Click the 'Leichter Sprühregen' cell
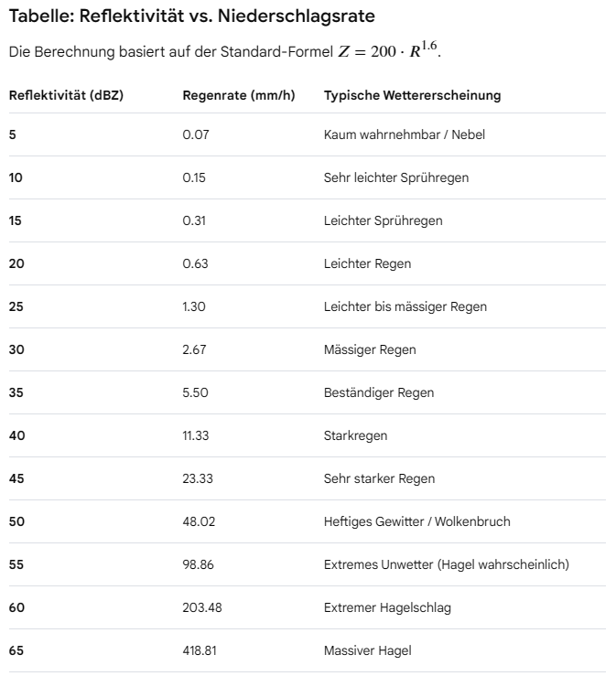This screenshot has height=676, width=616. point(383,220)
